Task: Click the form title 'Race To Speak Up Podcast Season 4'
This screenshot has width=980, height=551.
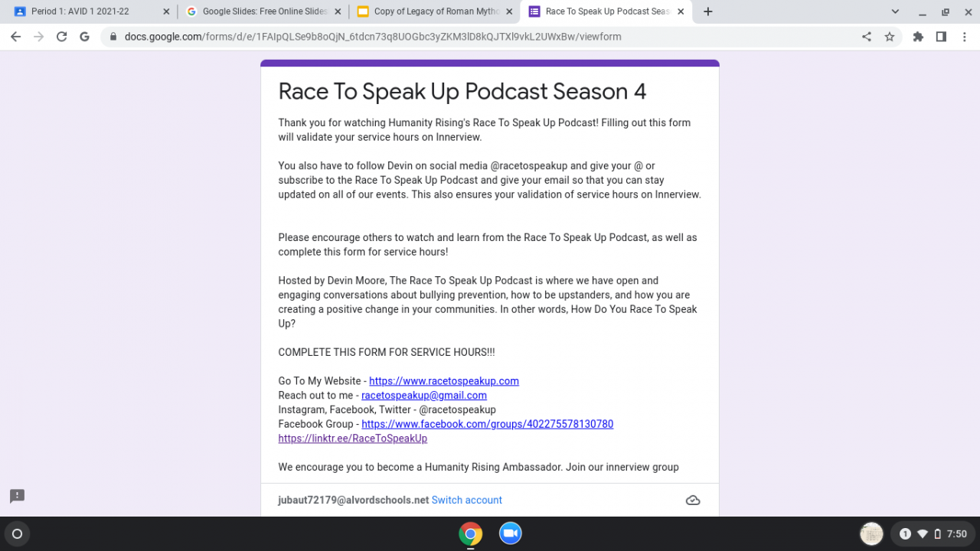Action: click(x=462, y=91)
